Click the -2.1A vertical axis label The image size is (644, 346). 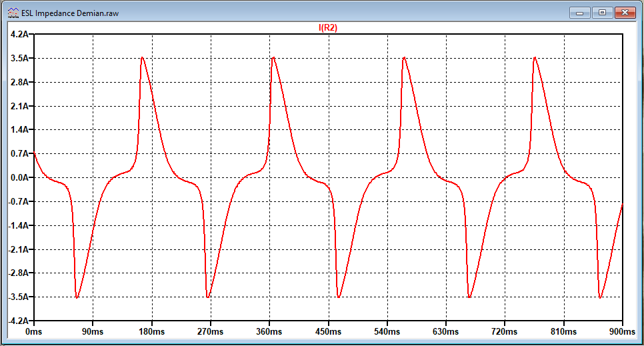tap(19, 249)
